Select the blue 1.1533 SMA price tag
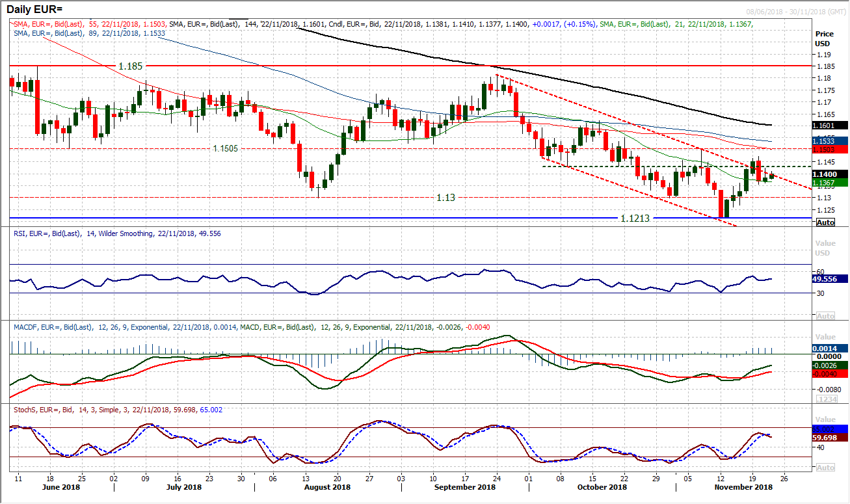Screen dimensions: 850x504 point(830,140)
